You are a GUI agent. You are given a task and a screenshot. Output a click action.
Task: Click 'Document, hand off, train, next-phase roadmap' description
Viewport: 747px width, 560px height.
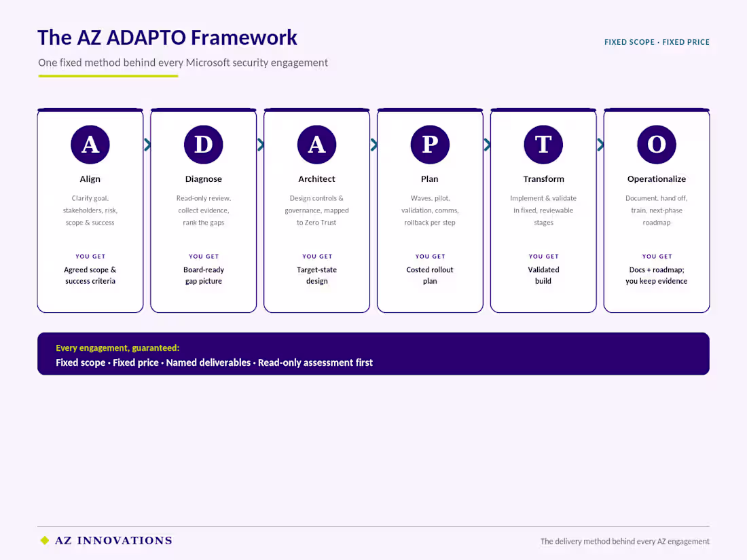coord(657,210)
